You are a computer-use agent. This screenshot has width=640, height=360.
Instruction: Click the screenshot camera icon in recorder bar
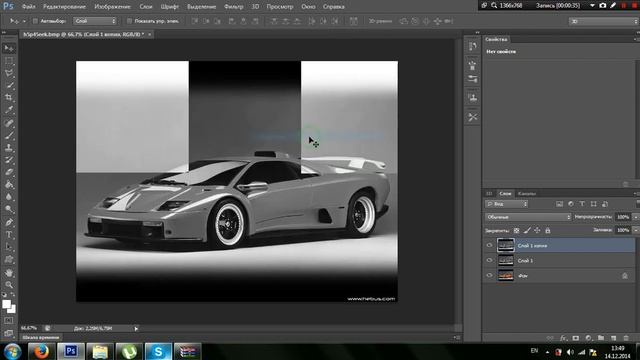pos(602,6)
